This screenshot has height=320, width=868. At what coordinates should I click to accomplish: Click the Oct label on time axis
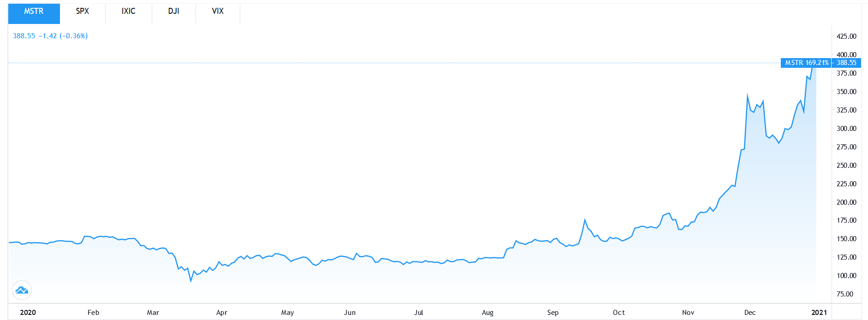[619, 313]
